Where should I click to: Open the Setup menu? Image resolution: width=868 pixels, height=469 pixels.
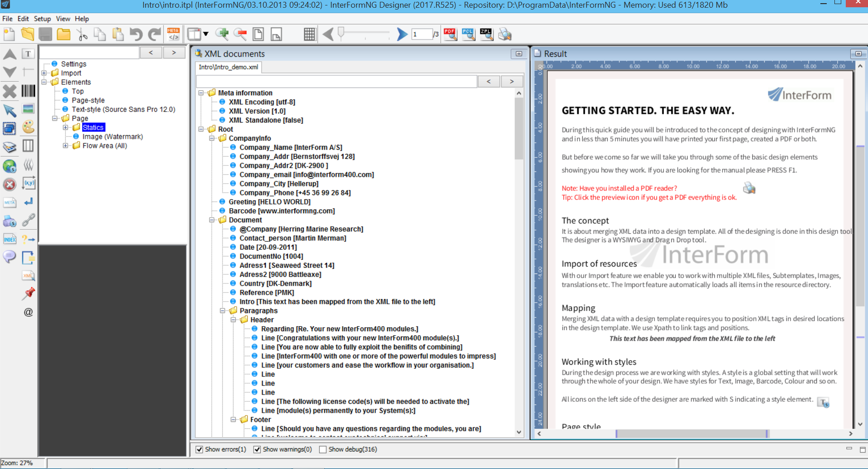(x=42, y=19)
